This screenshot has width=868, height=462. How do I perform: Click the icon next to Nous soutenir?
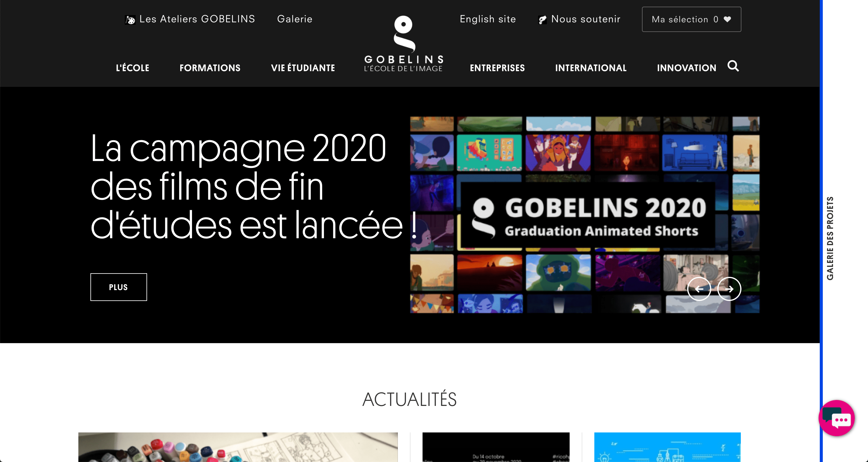542,20
